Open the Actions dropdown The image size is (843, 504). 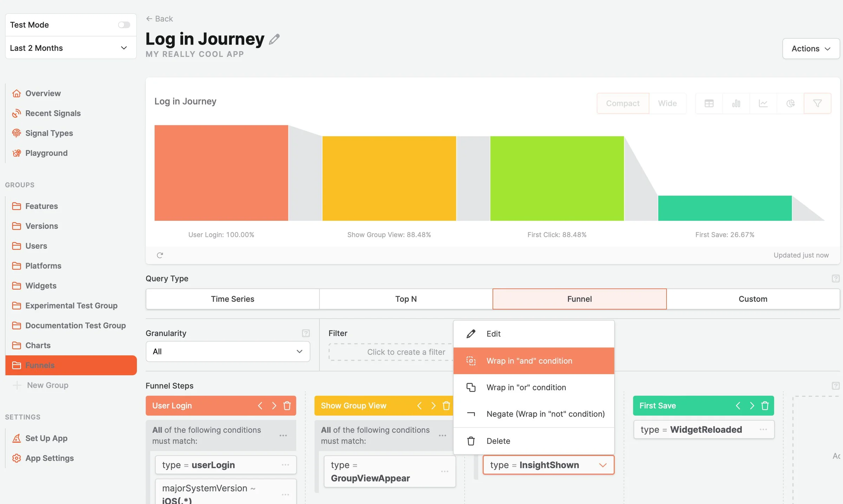click(x=811, y=48)
